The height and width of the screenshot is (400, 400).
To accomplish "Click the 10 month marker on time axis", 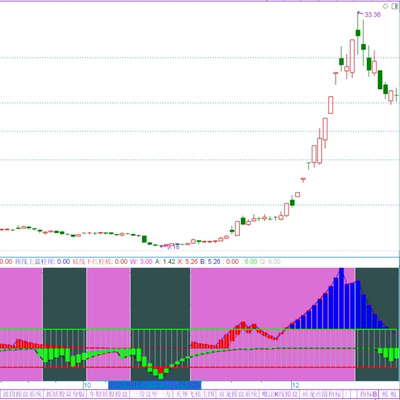I will pos(88,385).
